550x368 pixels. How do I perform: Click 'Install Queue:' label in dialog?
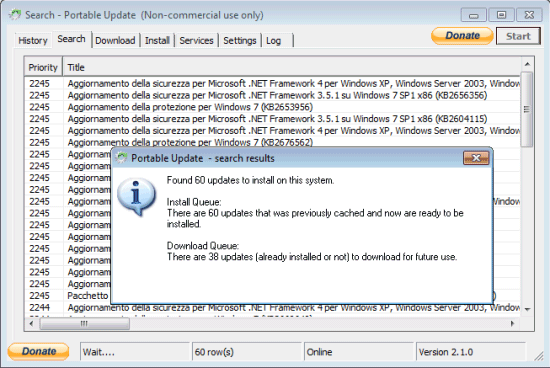194,202
